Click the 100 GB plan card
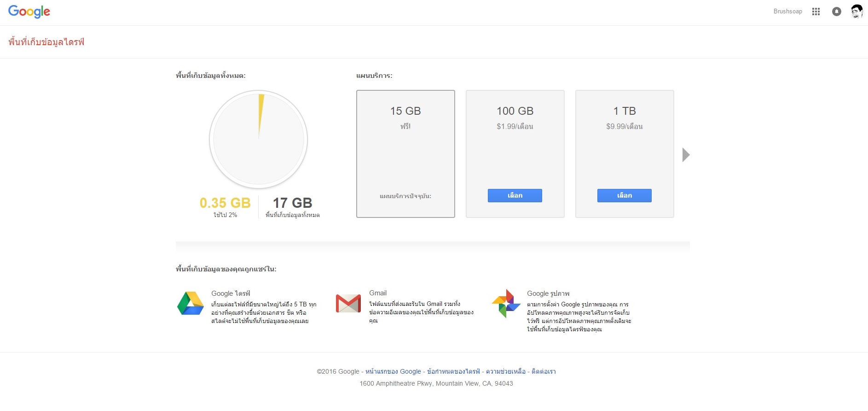The height and width of the screenshot is (411, 868). click(x=515, y=147)
